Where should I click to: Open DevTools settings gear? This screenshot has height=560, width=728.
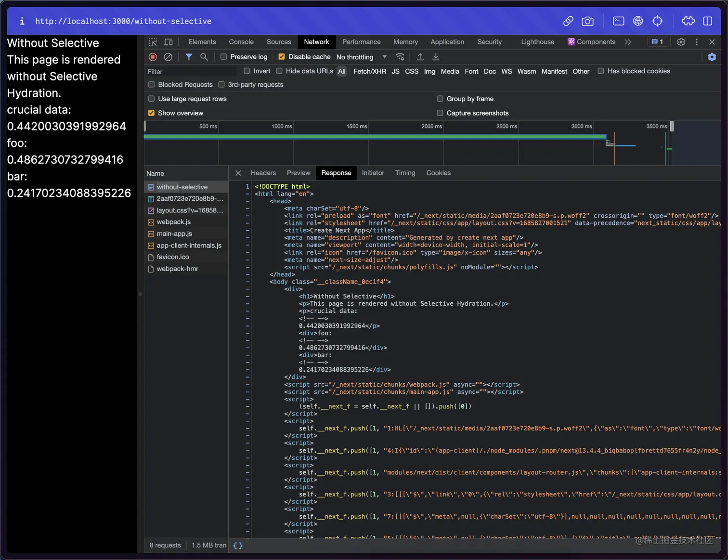click(x=681, y=42)
